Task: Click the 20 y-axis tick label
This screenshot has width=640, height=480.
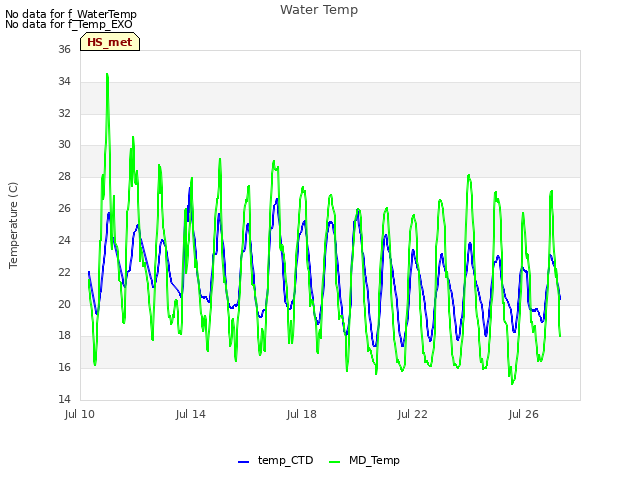Action: point(64,304)
